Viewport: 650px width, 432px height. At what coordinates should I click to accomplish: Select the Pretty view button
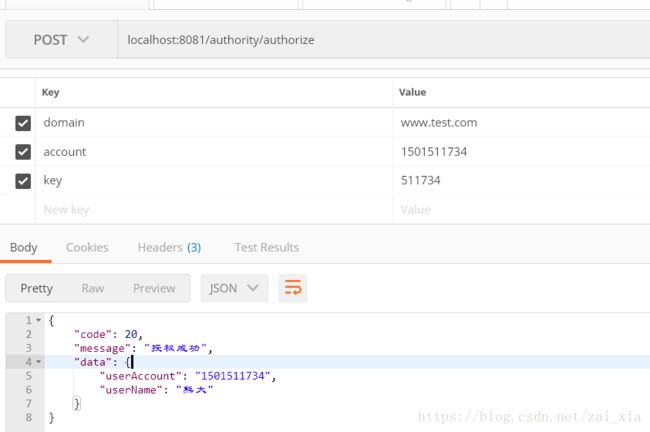point(36,288)
